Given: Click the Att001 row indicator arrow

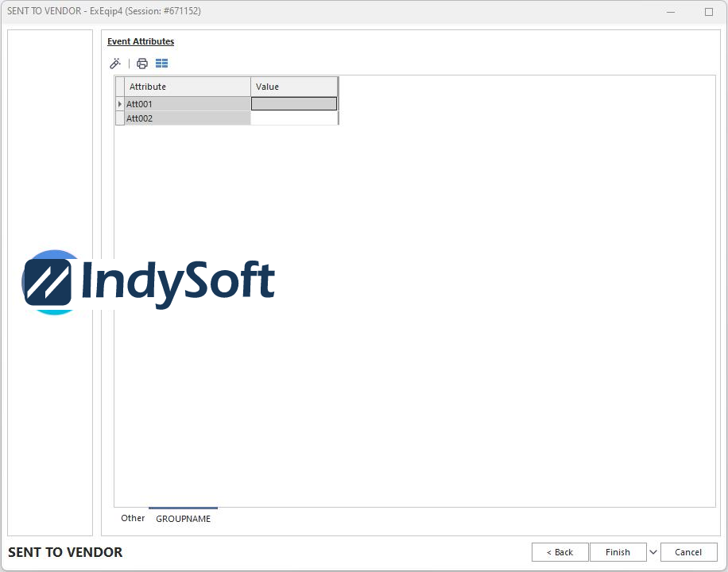Looking at the screenshot, I should click(x=120, y=104).
